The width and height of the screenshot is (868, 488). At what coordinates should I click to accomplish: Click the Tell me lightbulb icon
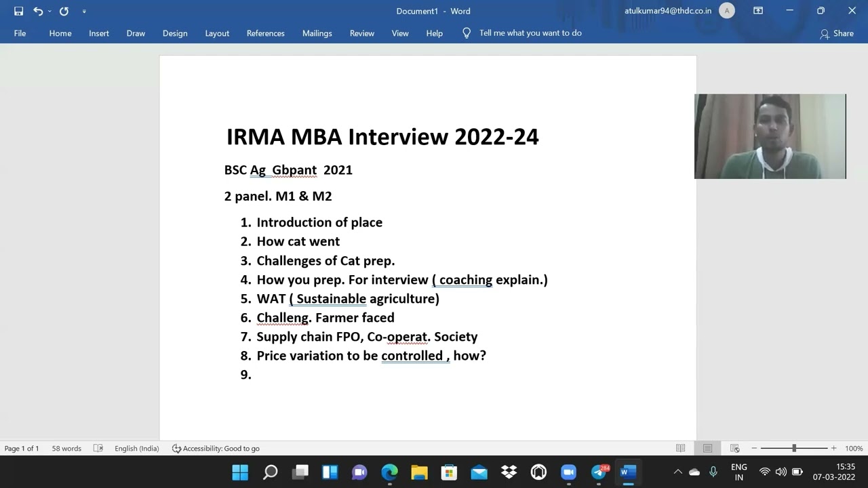pos(467,33)
